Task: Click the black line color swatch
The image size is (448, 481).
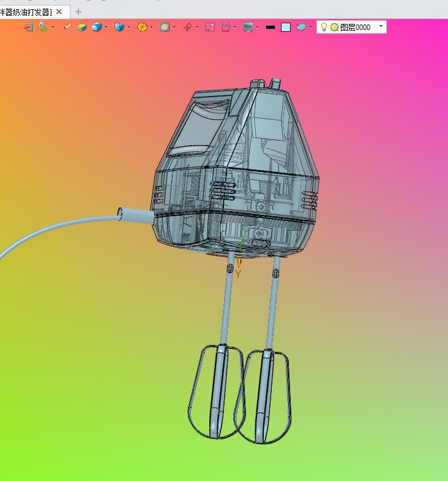Action: (x=270, y=27)
